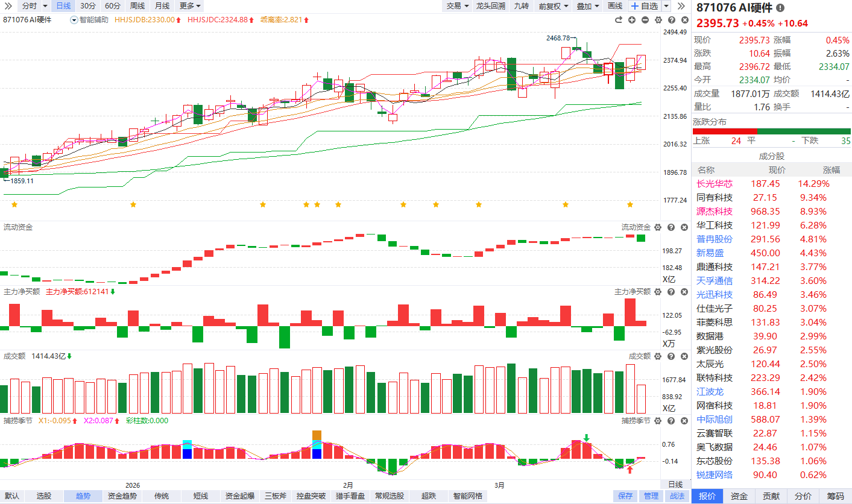Open settings gear for 捕捞季节 indicator
This screenshot has height=504, width=852.
658,421
